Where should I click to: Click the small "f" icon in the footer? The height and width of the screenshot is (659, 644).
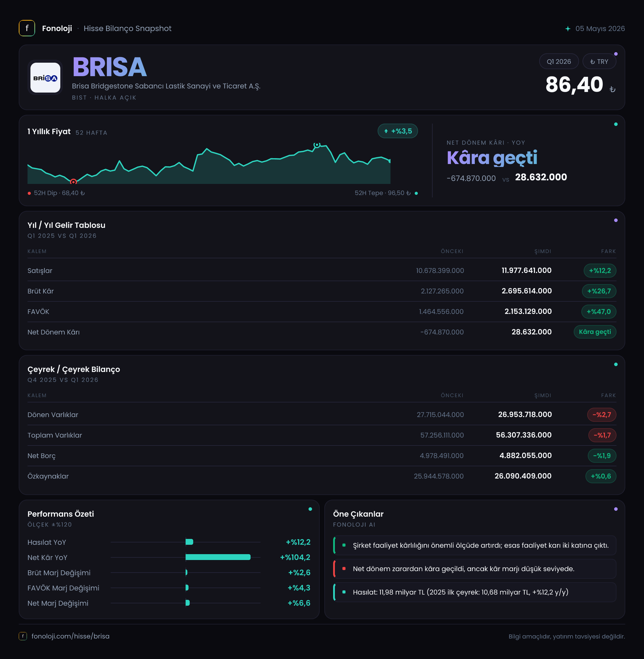[x=23, y=636]
